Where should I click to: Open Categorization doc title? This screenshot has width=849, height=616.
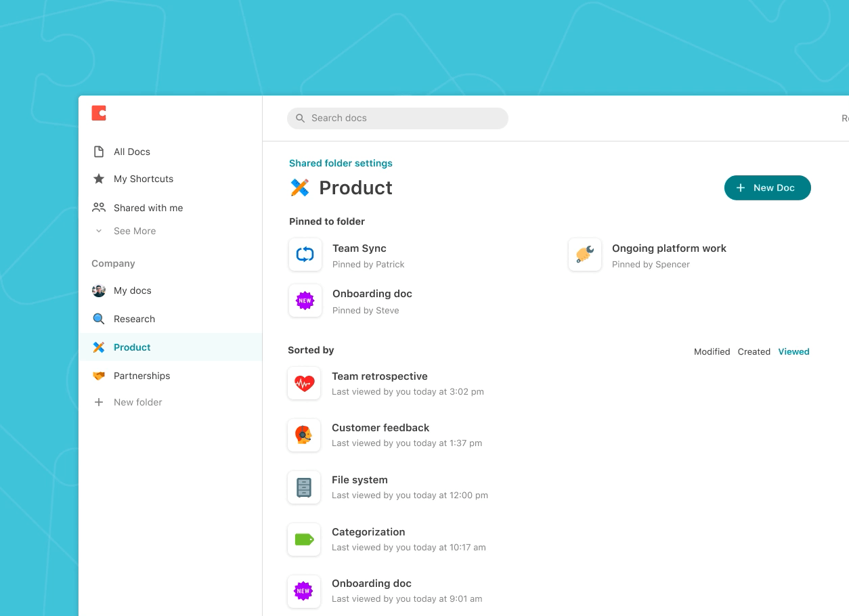(368, 532)
